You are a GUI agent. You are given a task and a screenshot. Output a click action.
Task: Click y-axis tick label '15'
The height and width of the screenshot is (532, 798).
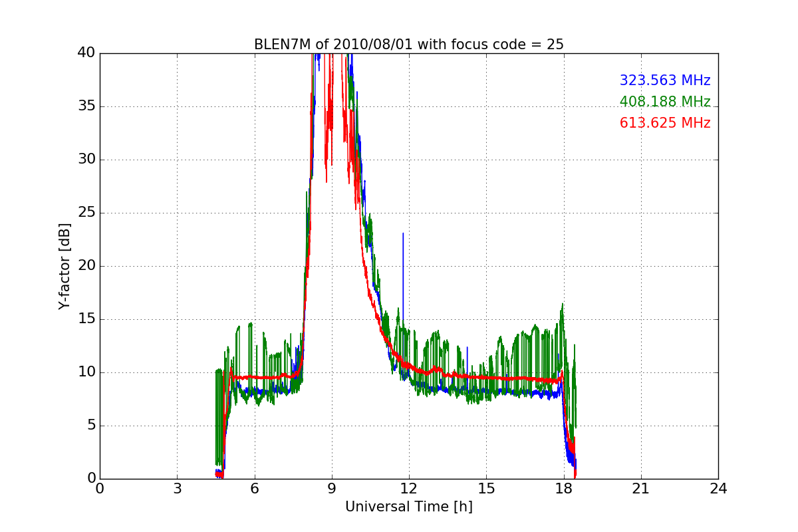pos(86,319)
